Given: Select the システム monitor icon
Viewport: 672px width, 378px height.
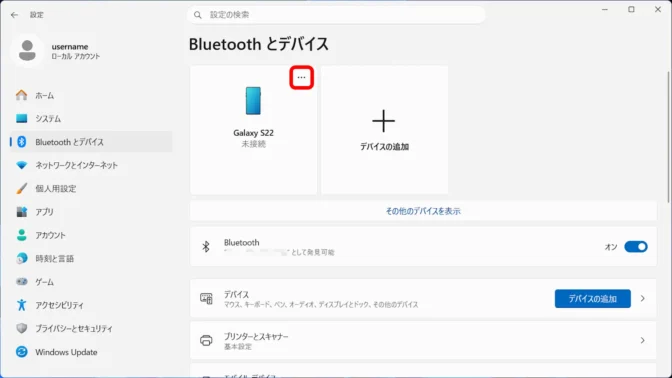Looking at the screenshot, I should (21, 118).
